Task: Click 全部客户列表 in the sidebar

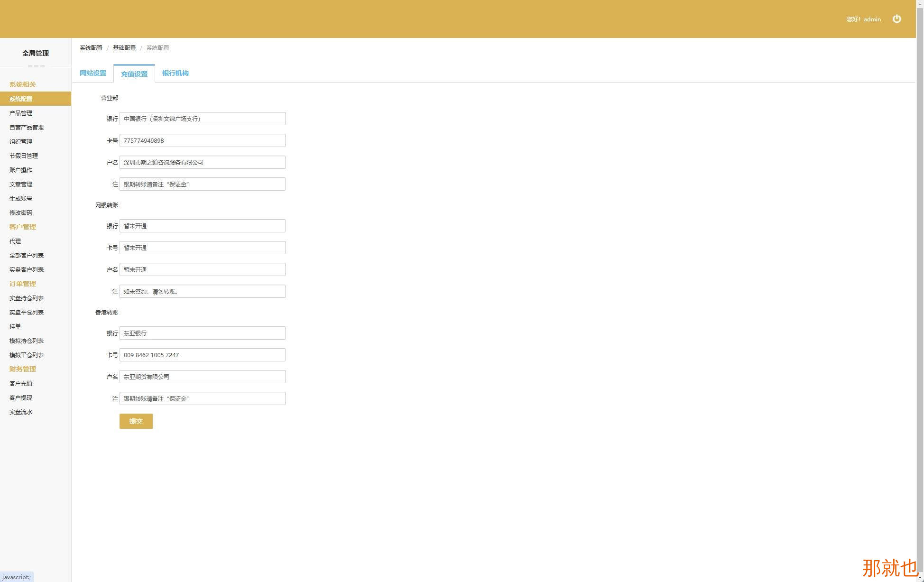Action: point(27,256)
